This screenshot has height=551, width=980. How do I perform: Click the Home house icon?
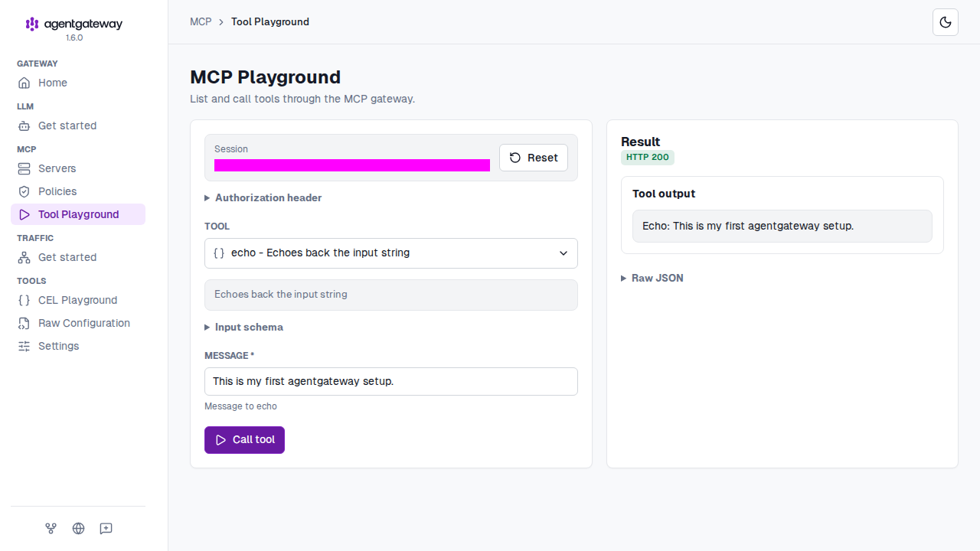coord(24,83)
